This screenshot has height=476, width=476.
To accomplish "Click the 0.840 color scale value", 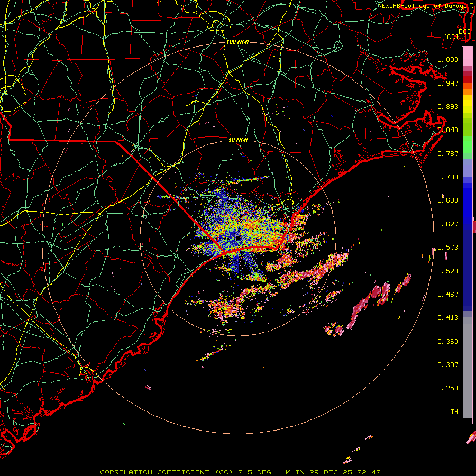I will (x=448, y=130).
